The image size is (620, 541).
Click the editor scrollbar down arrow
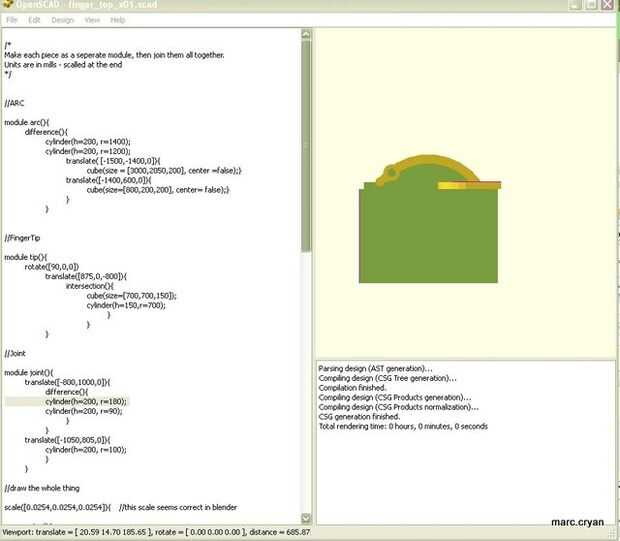pos(306,518)
